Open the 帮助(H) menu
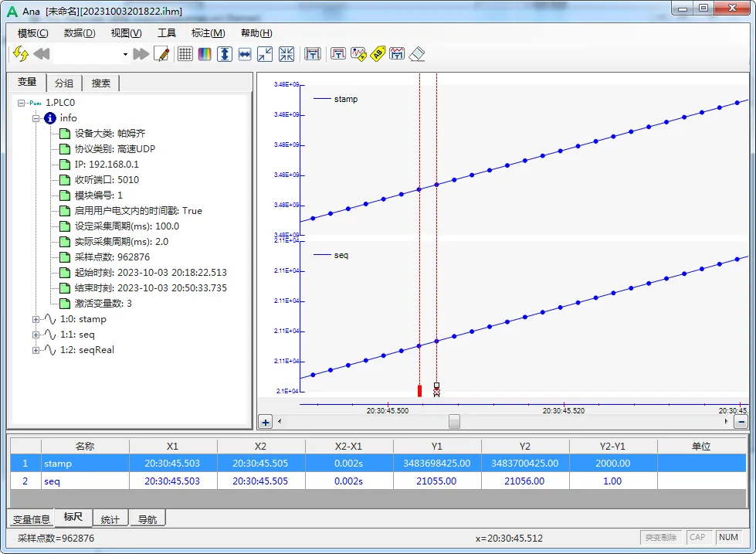Screen dimensions: 756x554 (x=256, y=33)
